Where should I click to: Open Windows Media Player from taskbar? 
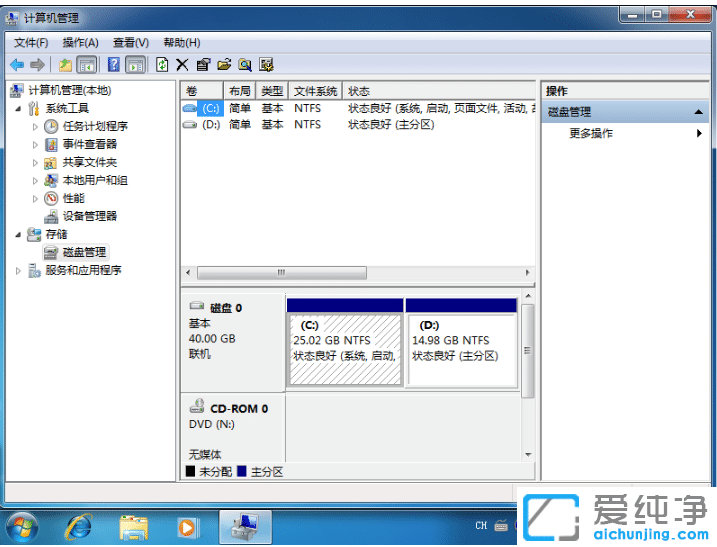coord(187,527)
